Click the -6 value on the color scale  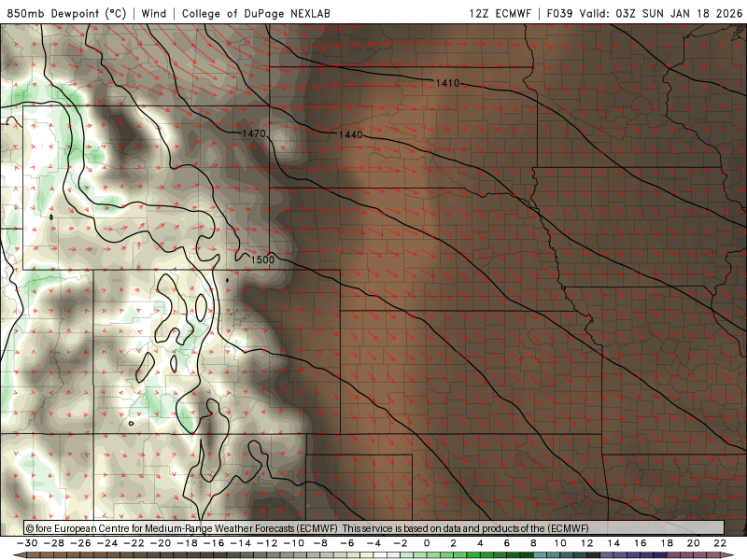347,543
